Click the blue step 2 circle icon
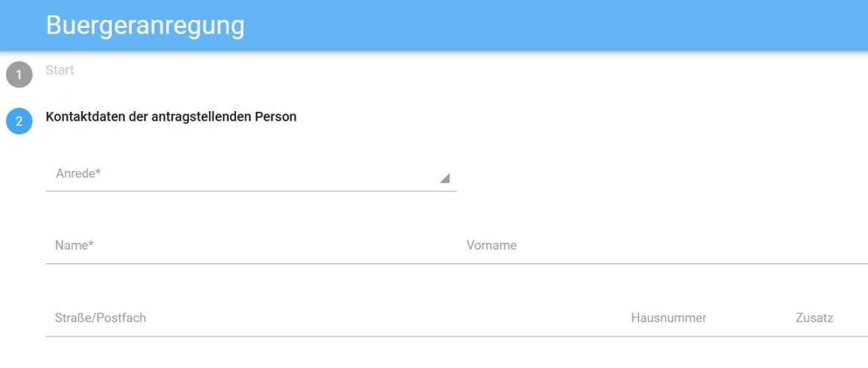 (19, 121)
